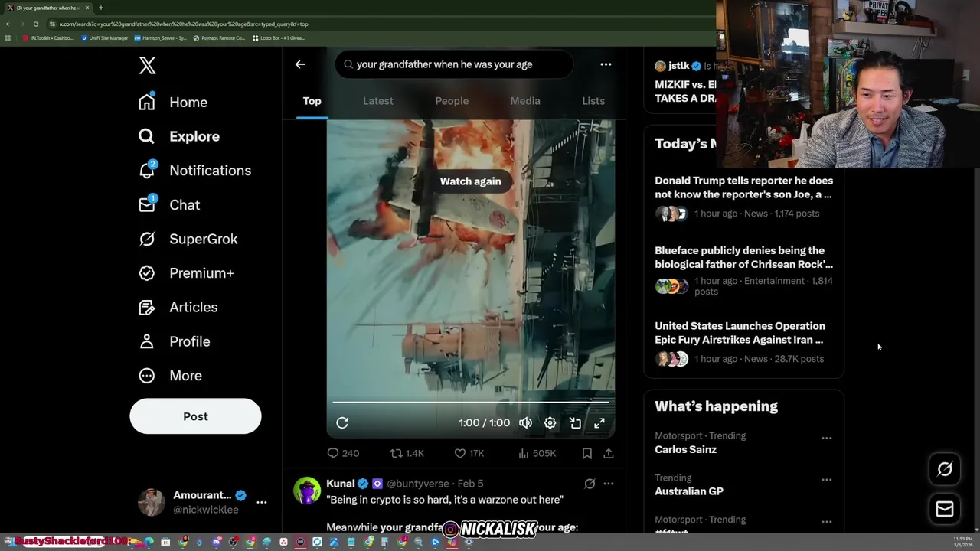Share the video post
This screenshot has height=551, width=980.
click(x=609, y=454)
